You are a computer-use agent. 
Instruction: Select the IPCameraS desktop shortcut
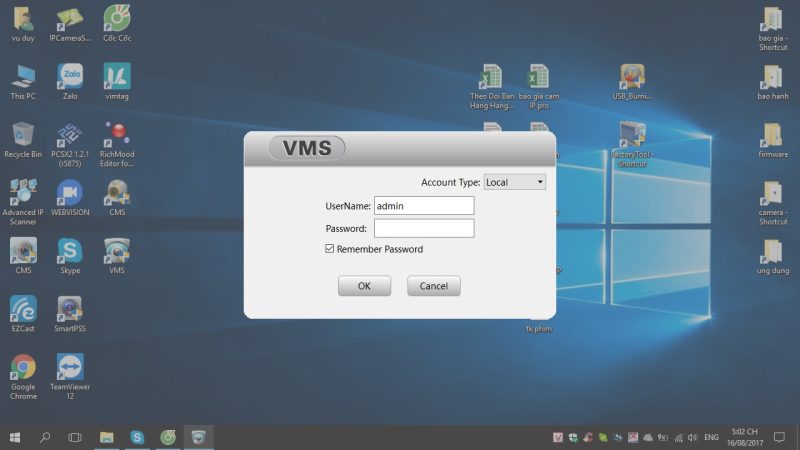(70, 24)
